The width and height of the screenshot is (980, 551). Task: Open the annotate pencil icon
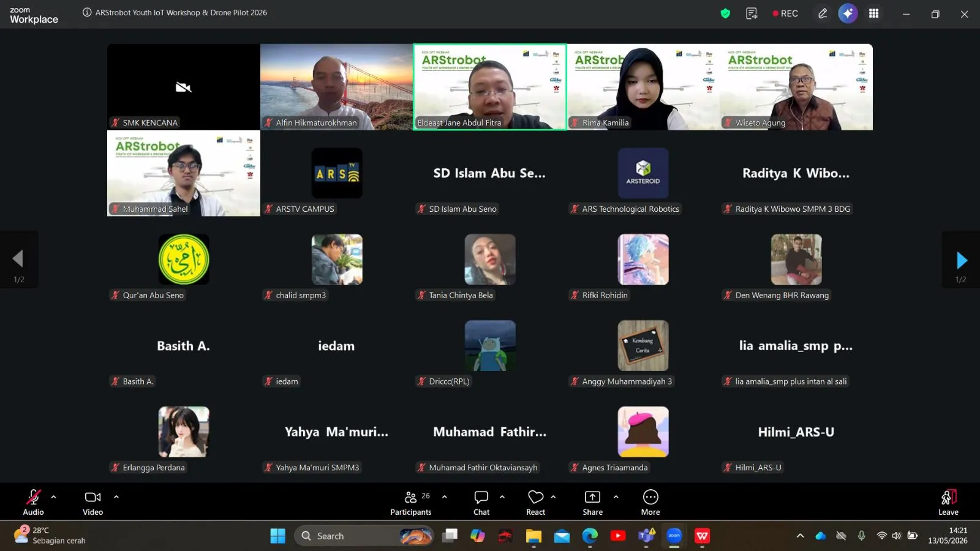[823, 13]
